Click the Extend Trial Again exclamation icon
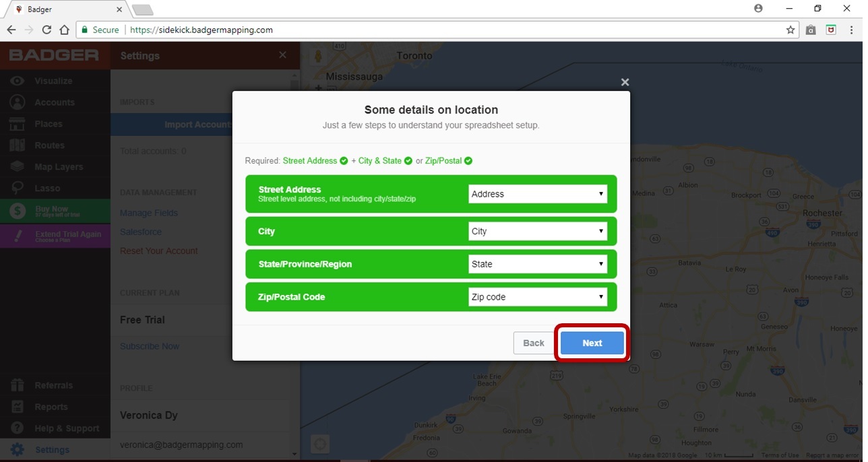The image size is (868, 462). tap(18, 236)
